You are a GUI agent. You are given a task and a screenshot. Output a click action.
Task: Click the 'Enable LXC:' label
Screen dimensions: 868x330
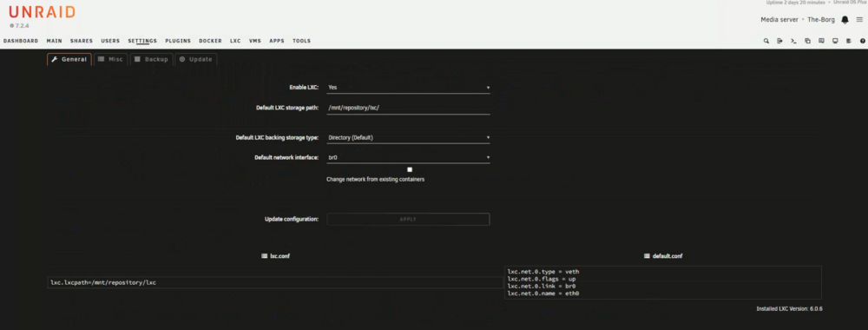click(304, 88)
